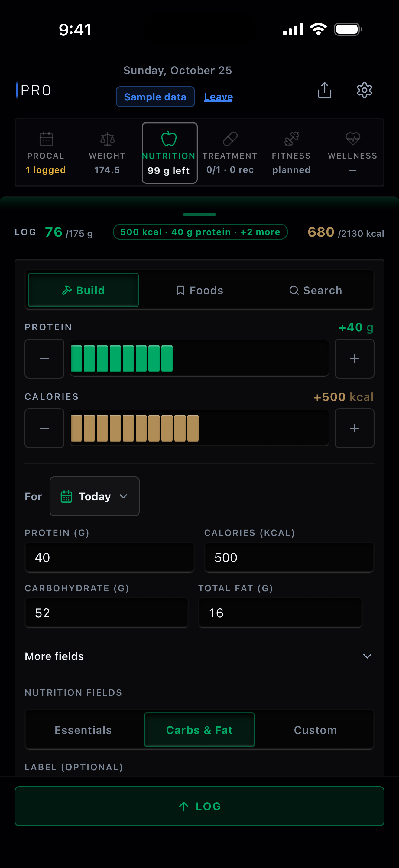
Task: Tap the pending entry summary pill
Action: click(200, 232)
